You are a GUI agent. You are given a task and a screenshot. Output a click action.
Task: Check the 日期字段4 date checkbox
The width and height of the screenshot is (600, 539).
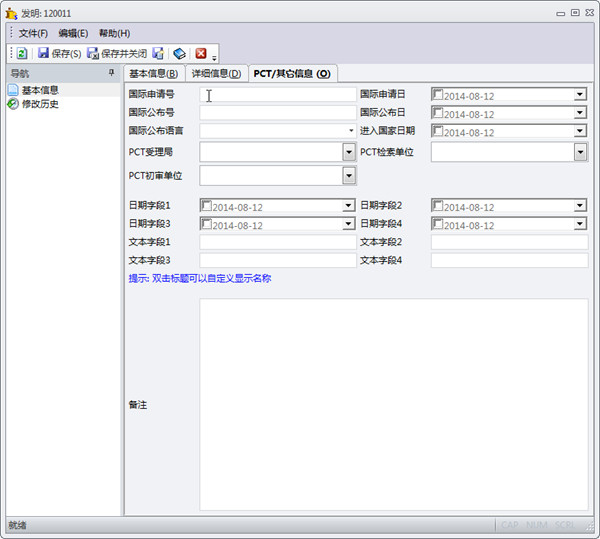tap(438, 224)
